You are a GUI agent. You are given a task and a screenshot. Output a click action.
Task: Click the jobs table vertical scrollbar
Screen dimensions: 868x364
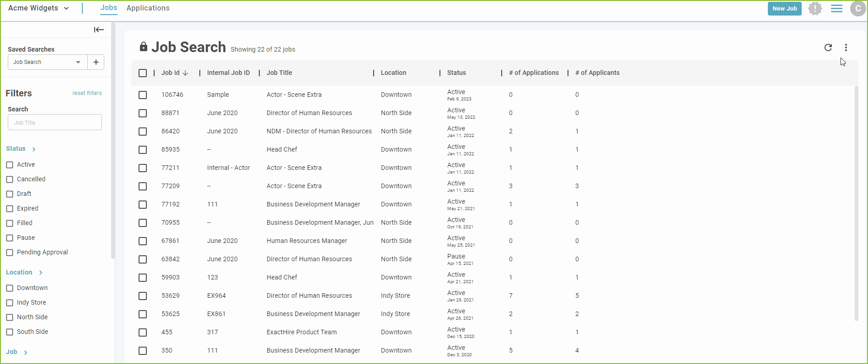pyautogui.click(x=856, y=203)
